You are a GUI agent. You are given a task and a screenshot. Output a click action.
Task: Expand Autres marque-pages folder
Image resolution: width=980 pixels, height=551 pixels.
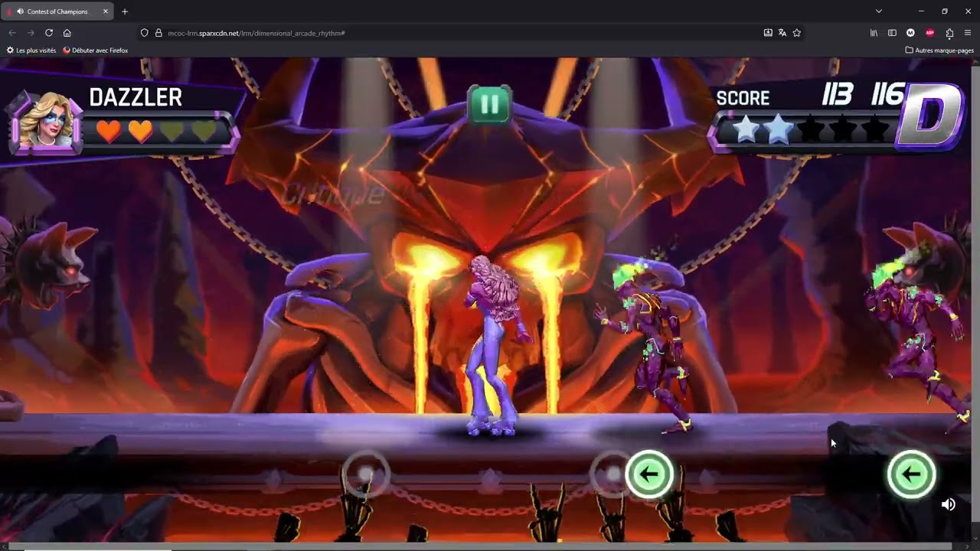[x=939, y=51]
